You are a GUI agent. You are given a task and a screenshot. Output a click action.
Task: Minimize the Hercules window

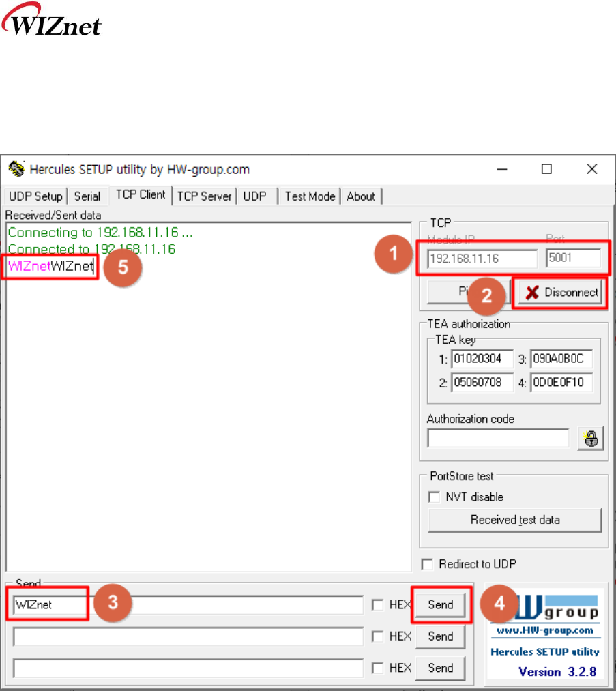coord(502,169)
